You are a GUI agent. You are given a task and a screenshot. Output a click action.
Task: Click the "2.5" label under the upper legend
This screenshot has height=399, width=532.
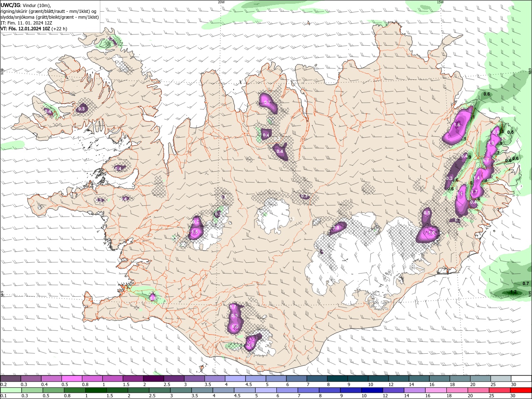coord(167,384)
